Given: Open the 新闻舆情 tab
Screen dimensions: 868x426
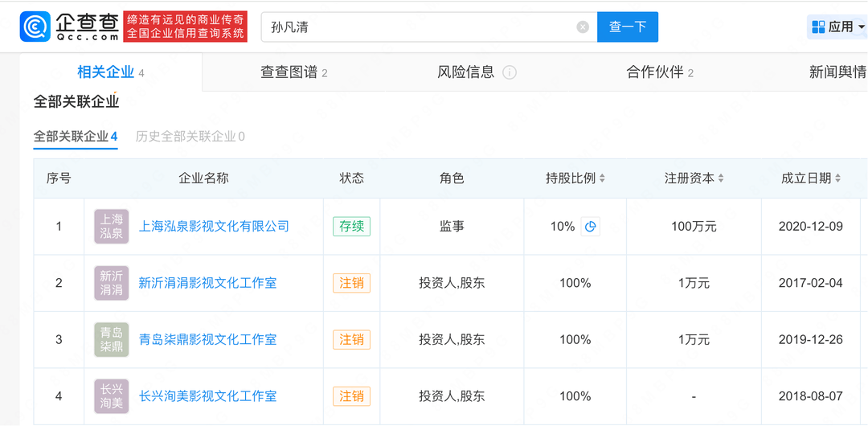Looking at the screenshot, I should pyautogui.click(x=837, y=72).
